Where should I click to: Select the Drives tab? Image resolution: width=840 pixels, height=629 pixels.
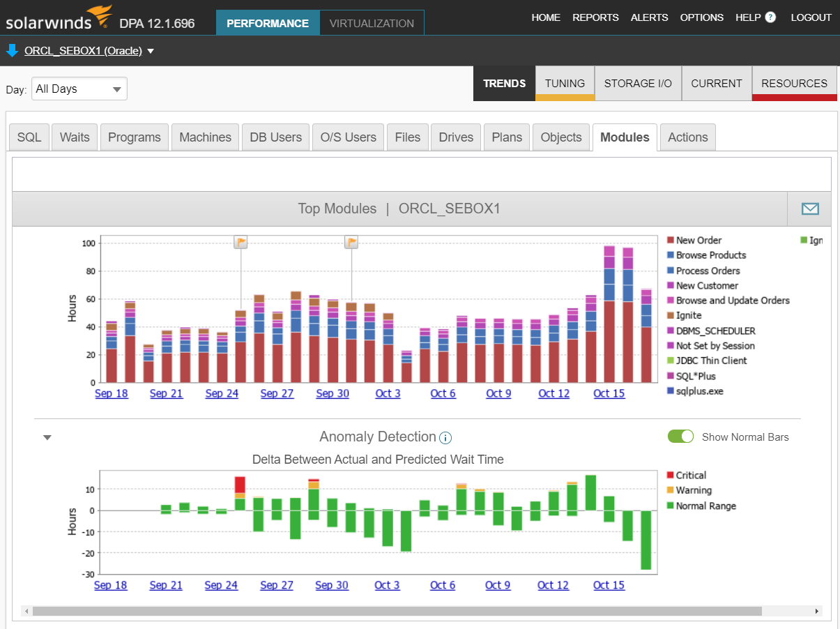[x=456, y=137]
